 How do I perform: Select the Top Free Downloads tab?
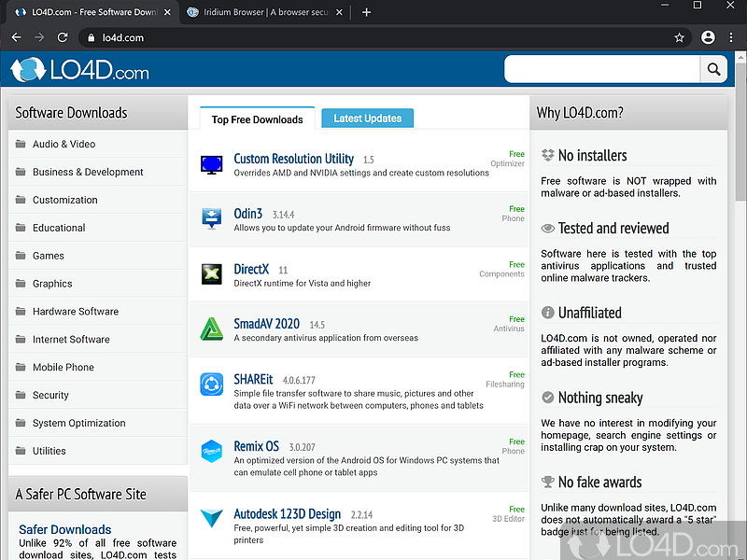click(258, 119)
